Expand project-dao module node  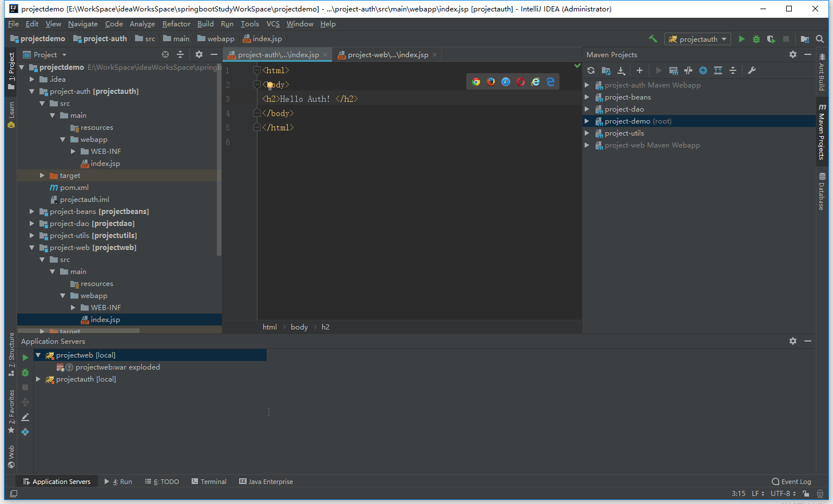pos(32,224)
